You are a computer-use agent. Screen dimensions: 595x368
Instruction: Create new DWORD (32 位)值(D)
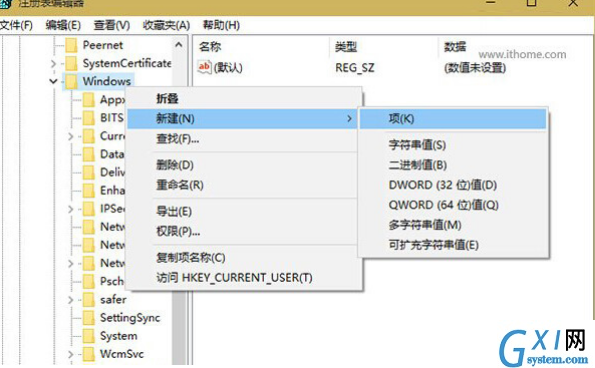point(442,185)
